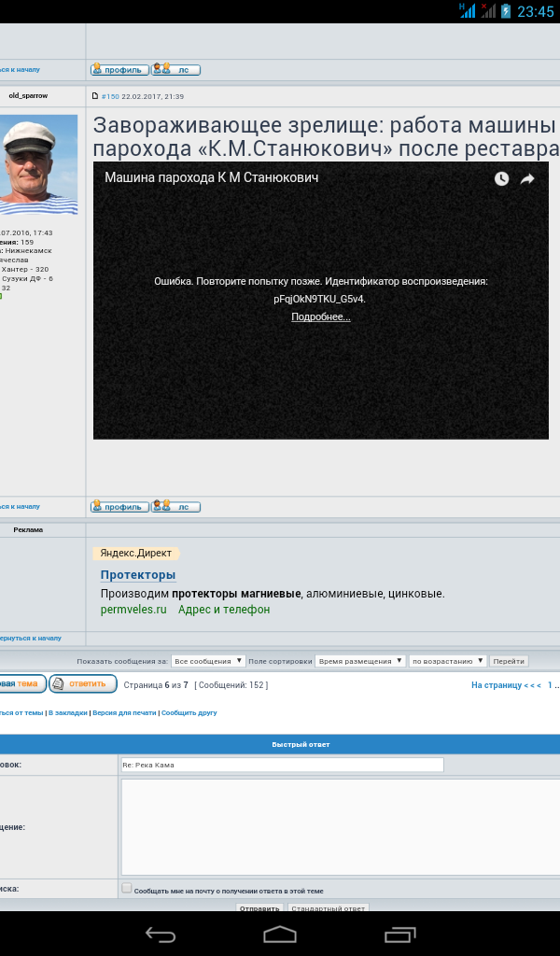Open old_sparrow's profile from the top profile button
The height and width of the screenshot is (956, 560).
(119, 69)
